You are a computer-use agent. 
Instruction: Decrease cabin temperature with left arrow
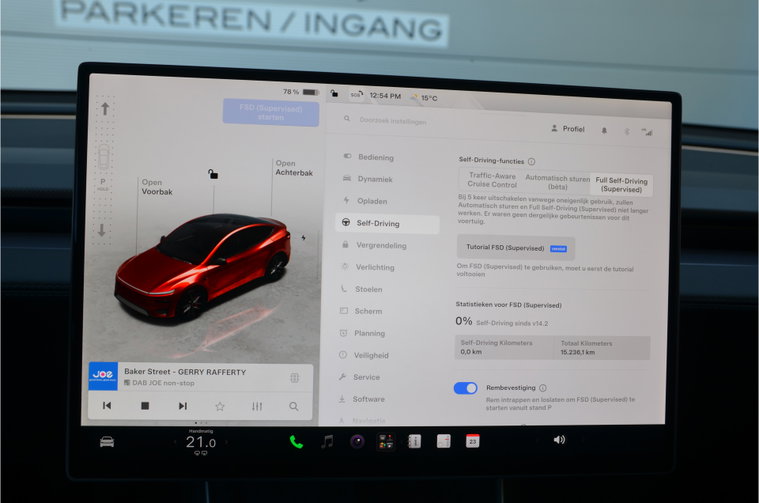(175, 442)
